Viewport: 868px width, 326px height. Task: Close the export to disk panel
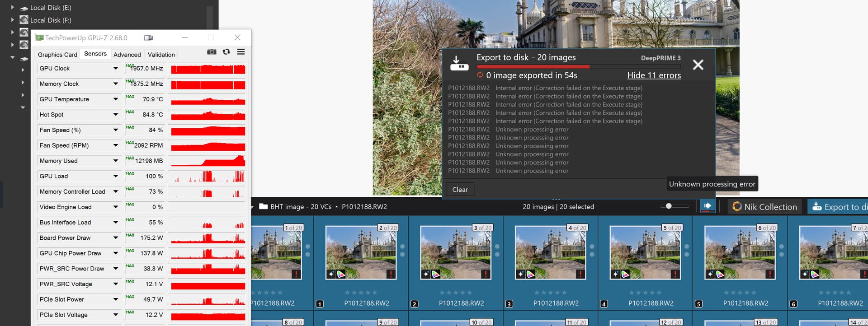[698, 65]
